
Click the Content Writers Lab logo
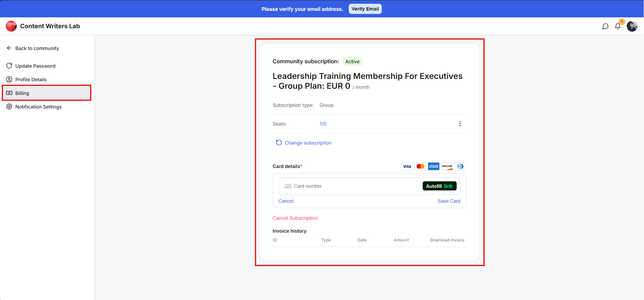point(11,26)
